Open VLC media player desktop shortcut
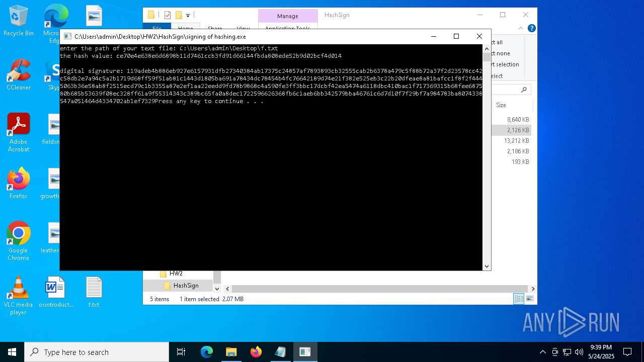644x362 pixels. 18,296
